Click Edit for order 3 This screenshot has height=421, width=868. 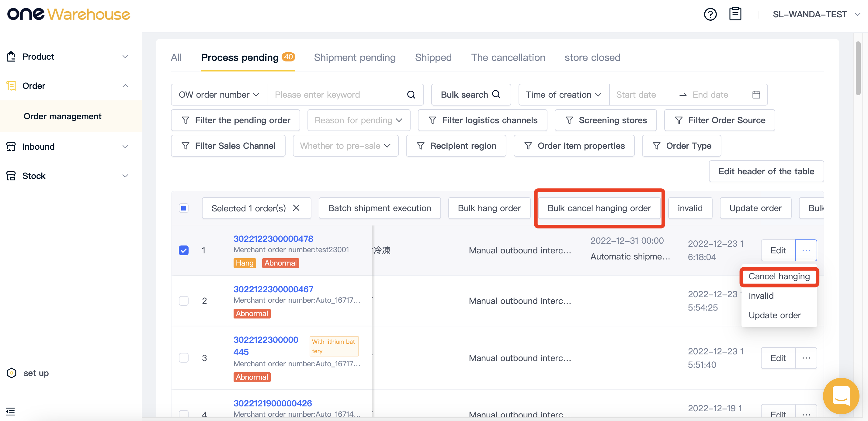778,358
